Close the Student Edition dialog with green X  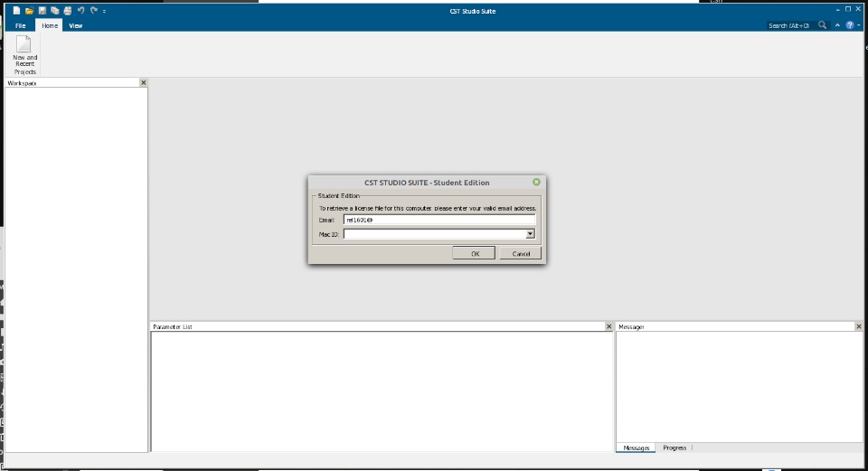536,182
